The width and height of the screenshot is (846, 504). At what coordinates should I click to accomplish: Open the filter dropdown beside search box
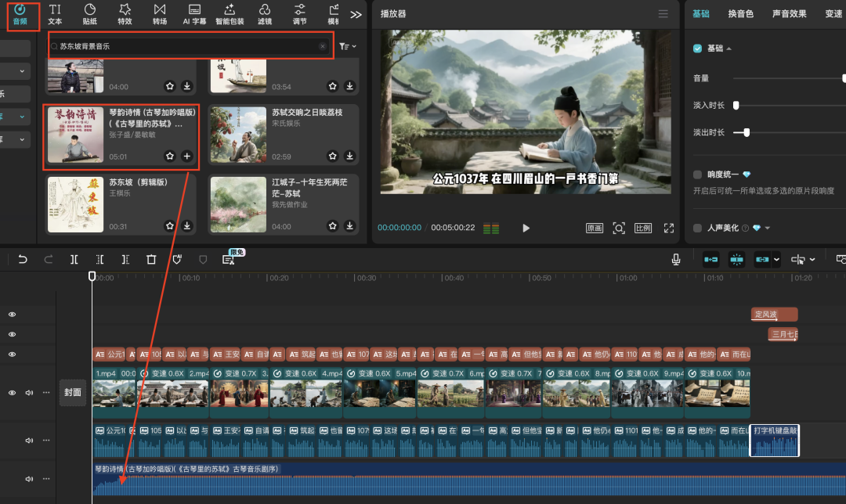[x=348, y=47]
